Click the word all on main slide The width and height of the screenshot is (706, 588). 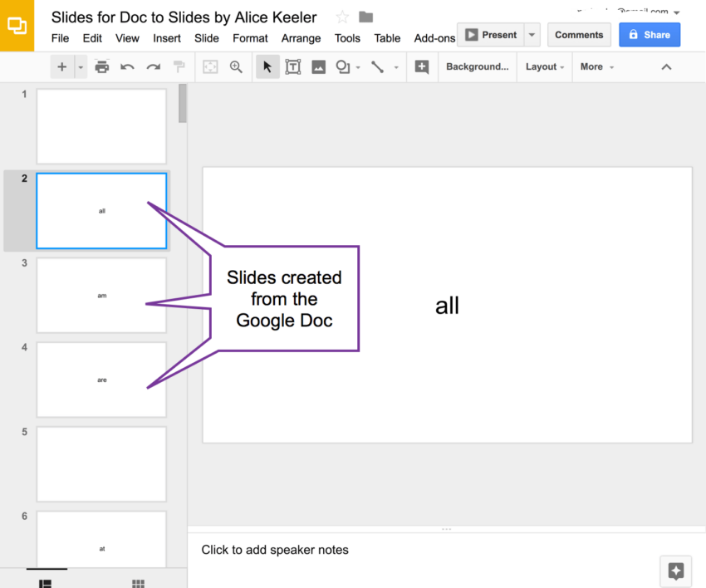tap(447, 306)
